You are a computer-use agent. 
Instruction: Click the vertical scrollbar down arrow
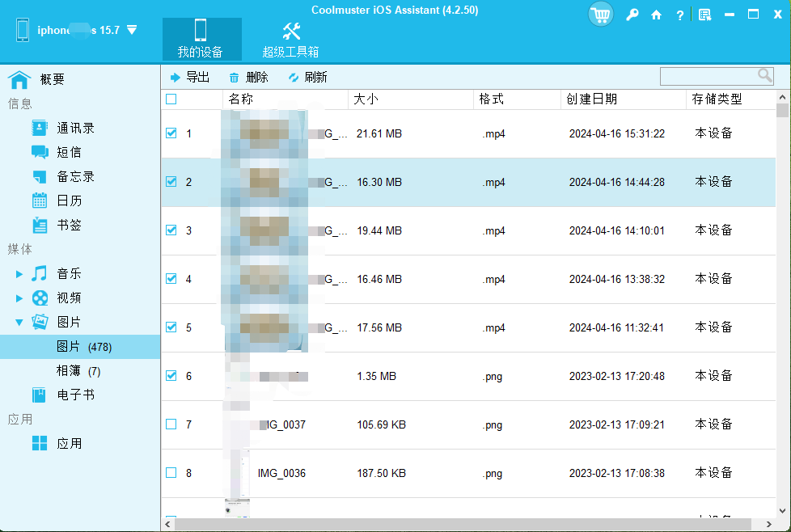782,511
